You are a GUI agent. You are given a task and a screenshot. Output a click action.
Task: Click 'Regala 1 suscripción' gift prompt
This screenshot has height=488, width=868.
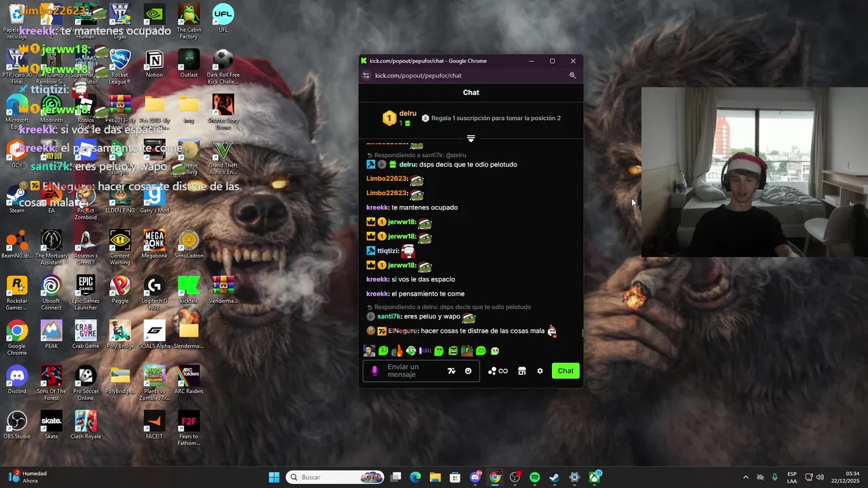point(491,118)
